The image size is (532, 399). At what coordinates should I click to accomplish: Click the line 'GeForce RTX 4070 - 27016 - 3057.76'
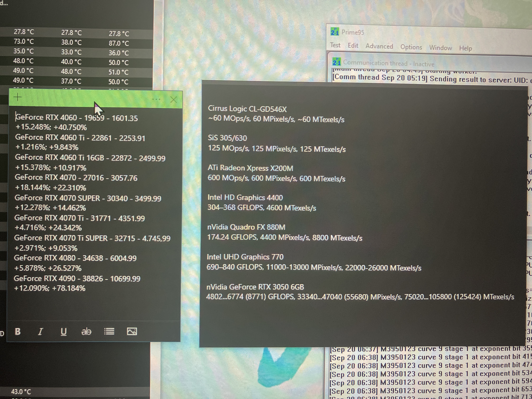click(x=76, y=178)
